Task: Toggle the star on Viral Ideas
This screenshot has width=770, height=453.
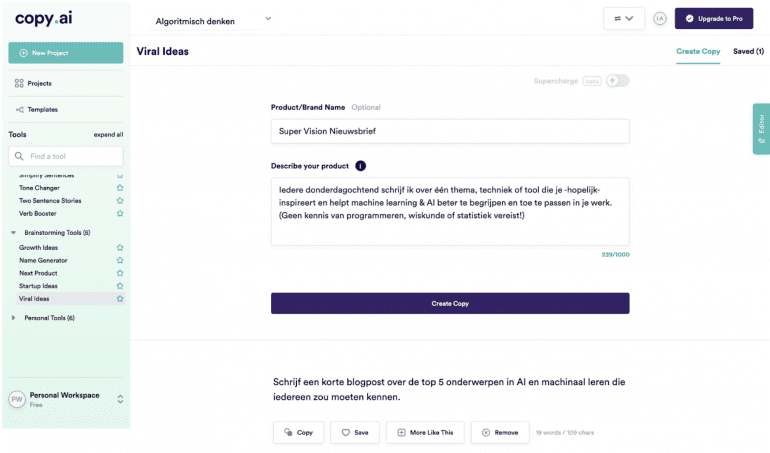Action: (x=120, y=299)
